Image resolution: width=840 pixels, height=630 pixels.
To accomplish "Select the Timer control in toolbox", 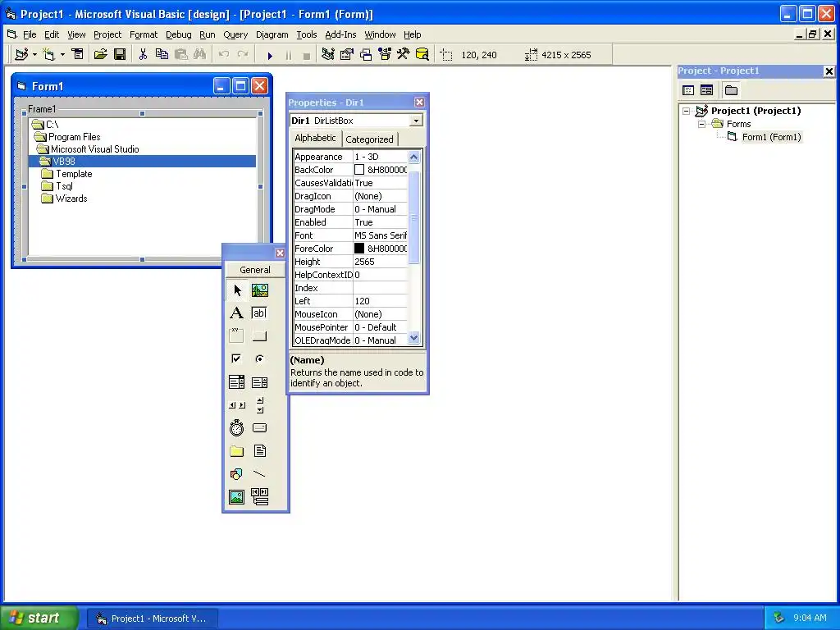I will (237, 428).
